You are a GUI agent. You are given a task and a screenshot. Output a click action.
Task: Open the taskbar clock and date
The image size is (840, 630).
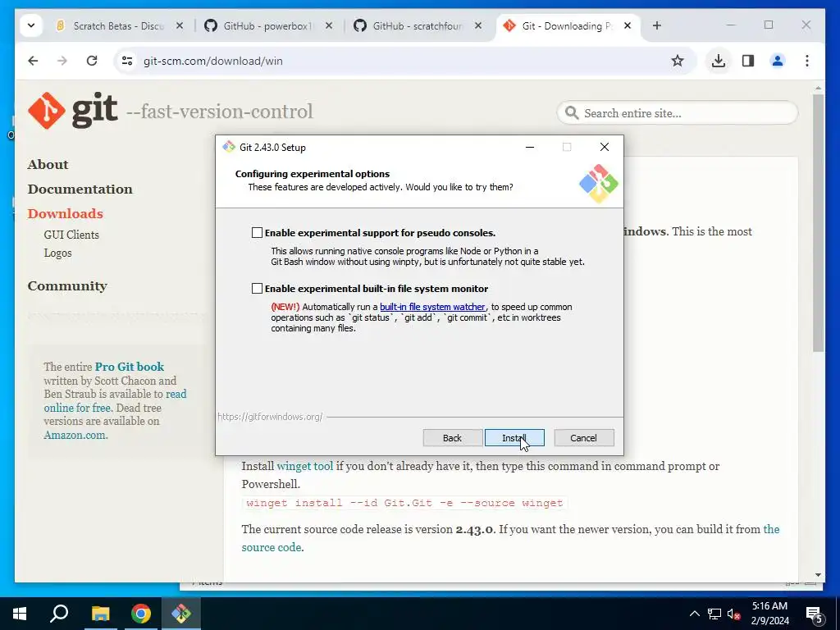point(769,614)
